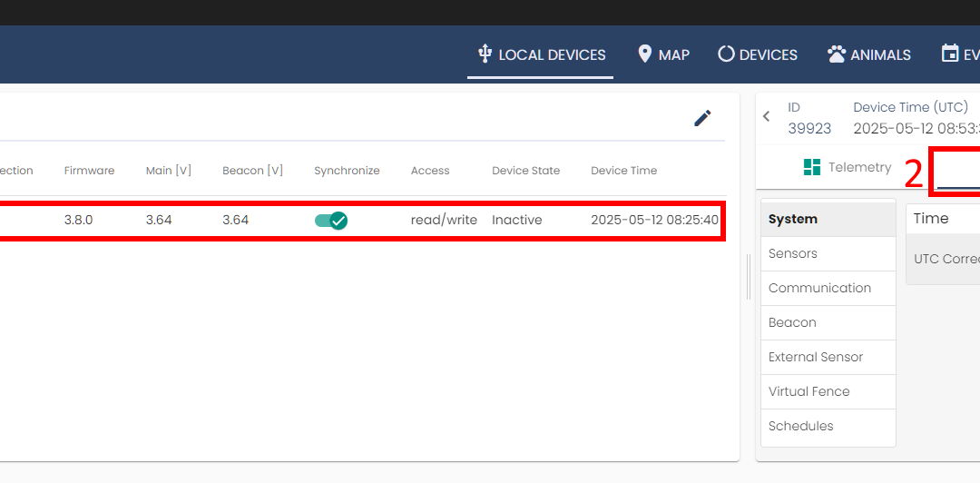Click the pencil edit icon
The image size is (980, 483).
point(702,118)
